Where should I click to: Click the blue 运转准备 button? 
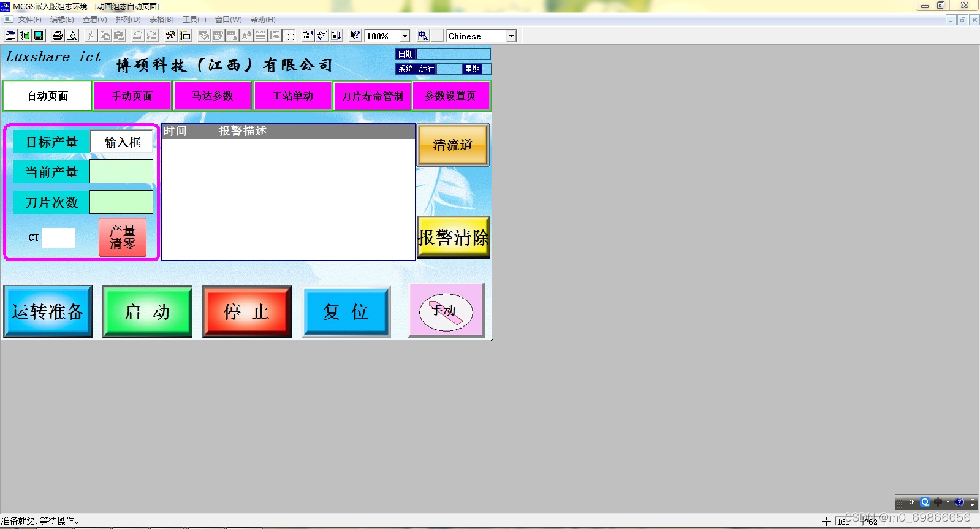48,311
